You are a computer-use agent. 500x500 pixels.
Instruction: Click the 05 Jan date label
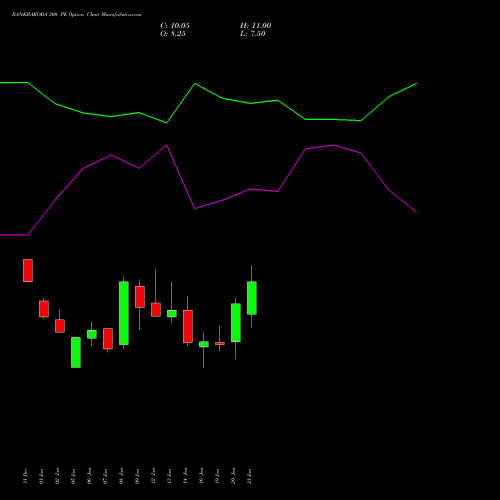[74, 476]
